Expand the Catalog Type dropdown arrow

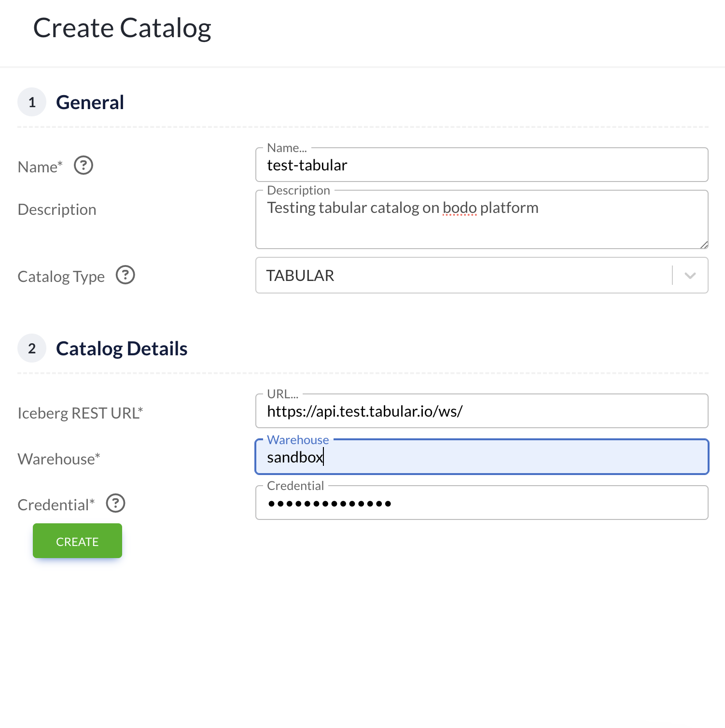[690, 276]
